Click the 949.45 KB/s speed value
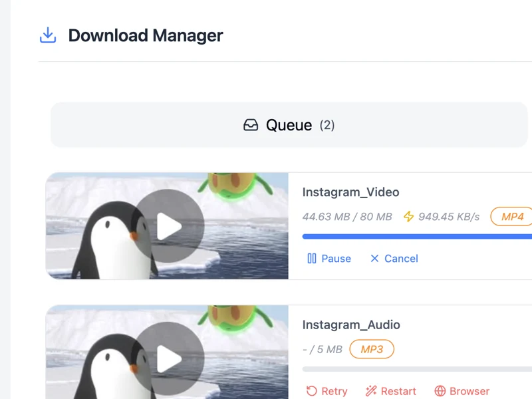The width and height of the screenshot is (532, 399). click(x=449, y=217)
